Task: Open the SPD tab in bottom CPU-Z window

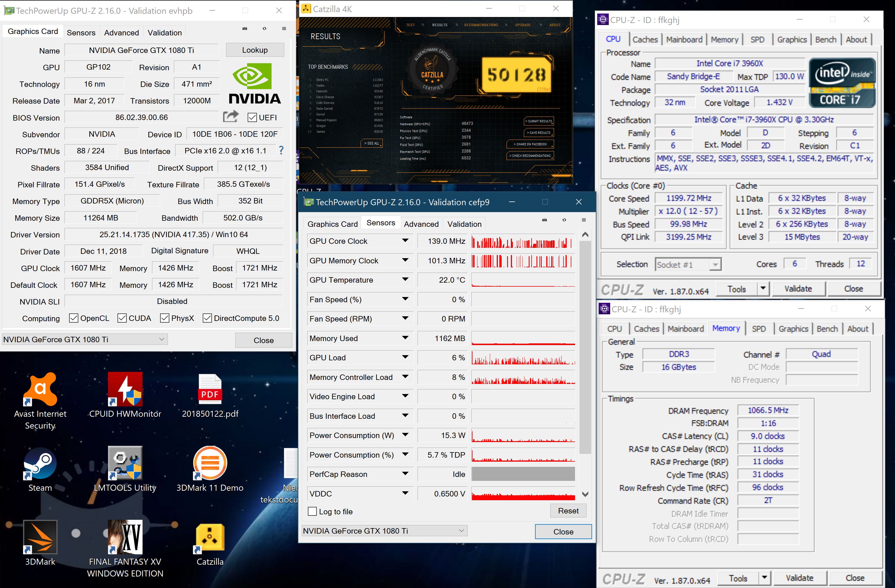Action: [x=759, y=329]
